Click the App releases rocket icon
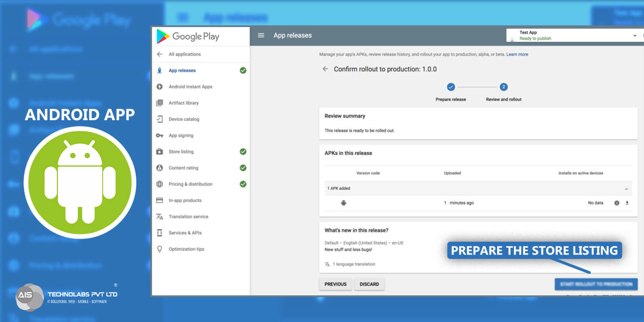Screen dimensions: 644x322 (x=160, y=70)
